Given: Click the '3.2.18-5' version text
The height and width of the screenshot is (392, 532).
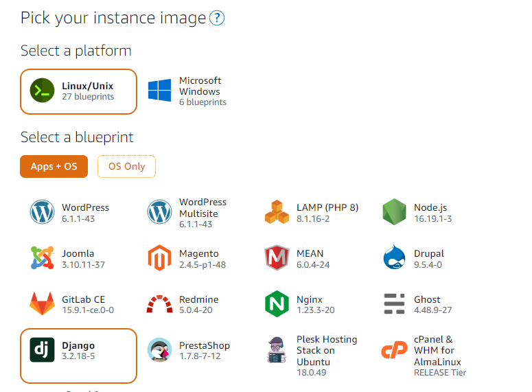Looking at the screenshot, I should point(78,356).
